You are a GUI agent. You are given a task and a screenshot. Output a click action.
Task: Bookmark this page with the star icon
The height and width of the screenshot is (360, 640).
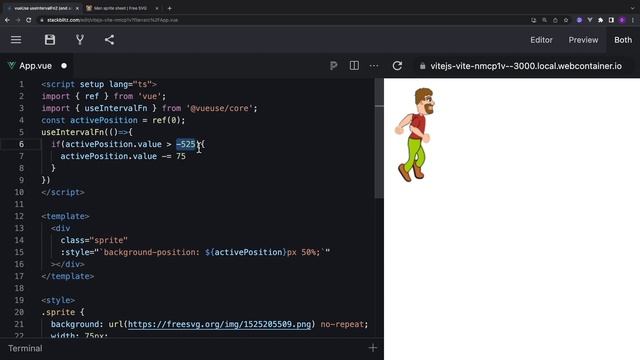click(x=566, y=20)
